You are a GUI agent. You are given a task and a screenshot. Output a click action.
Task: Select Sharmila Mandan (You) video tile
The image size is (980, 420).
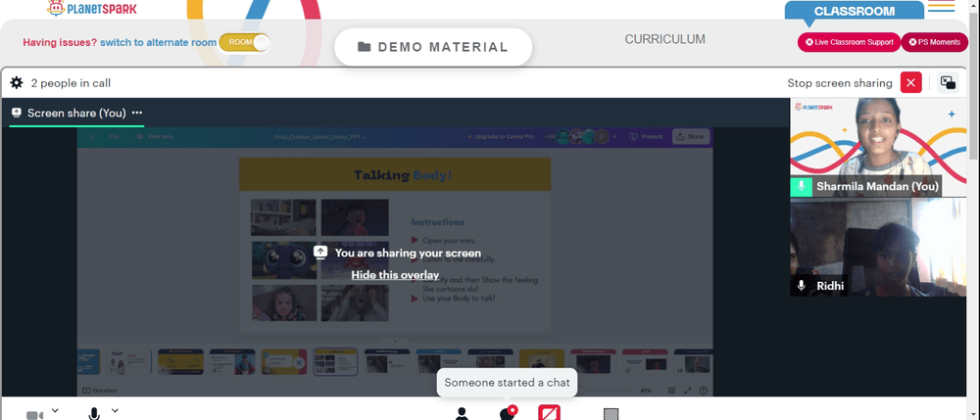click(878, 147)
